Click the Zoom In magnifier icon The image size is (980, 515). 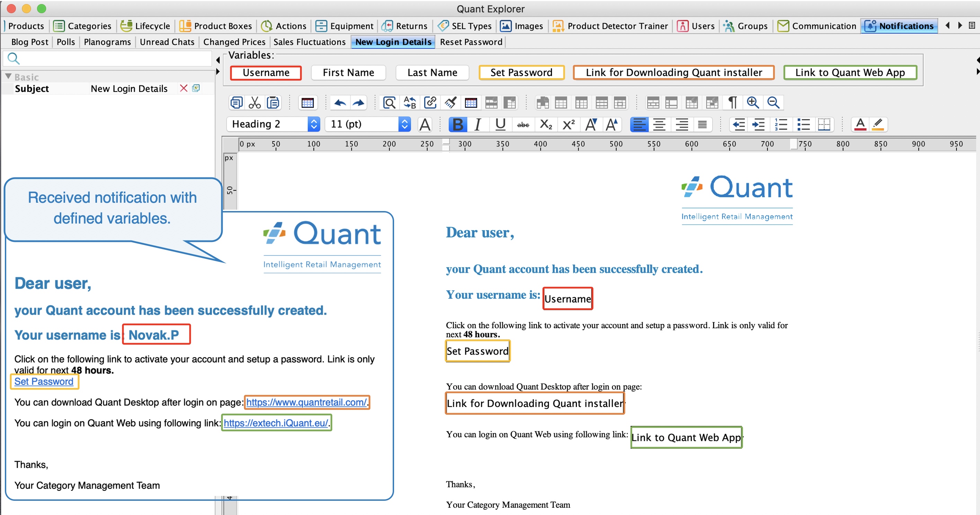pyautogui.click(x=753, y=102)
